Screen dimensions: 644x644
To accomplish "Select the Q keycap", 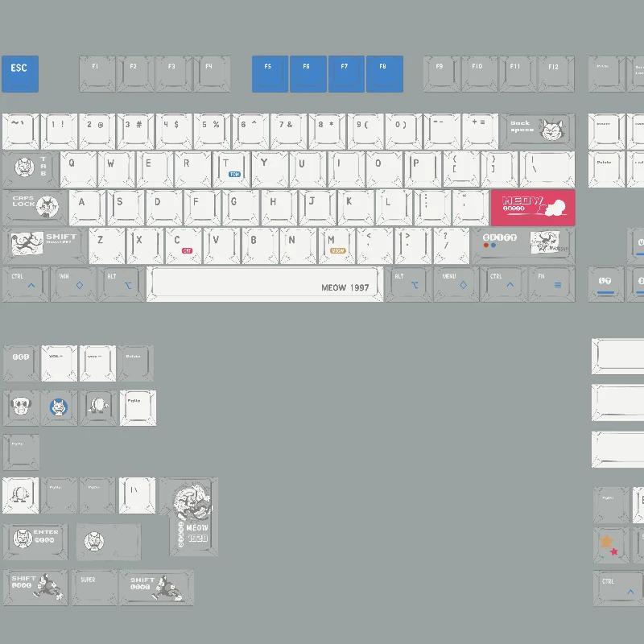I will [78, 170].
